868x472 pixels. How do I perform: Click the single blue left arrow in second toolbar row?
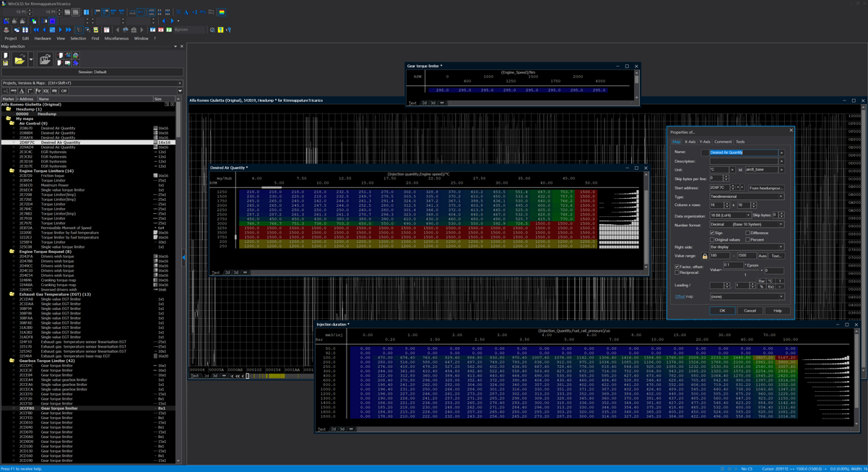pos(163,21)
